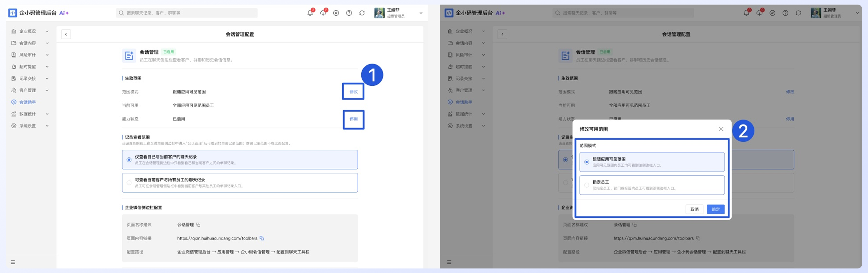This screenshot has height=273, width=868.
Task: Open the user account dropdown arrow in left window
Action: [x=421, y=13]
